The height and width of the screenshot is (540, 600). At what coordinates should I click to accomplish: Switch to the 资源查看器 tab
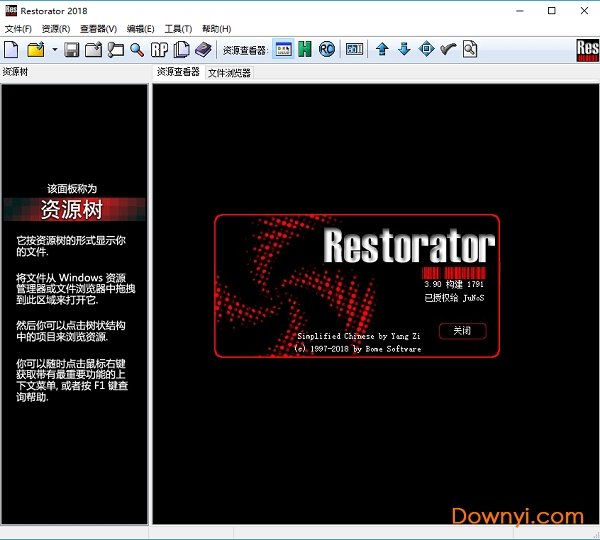click(x=178, y=72)
